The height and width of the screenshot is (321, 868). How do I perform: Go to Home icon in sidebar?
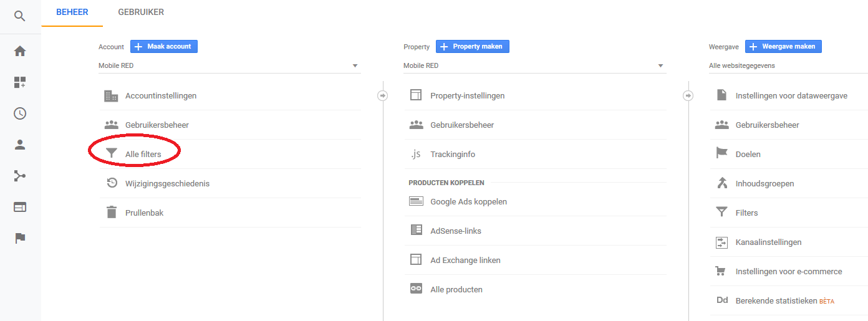(x=20, y=51)
